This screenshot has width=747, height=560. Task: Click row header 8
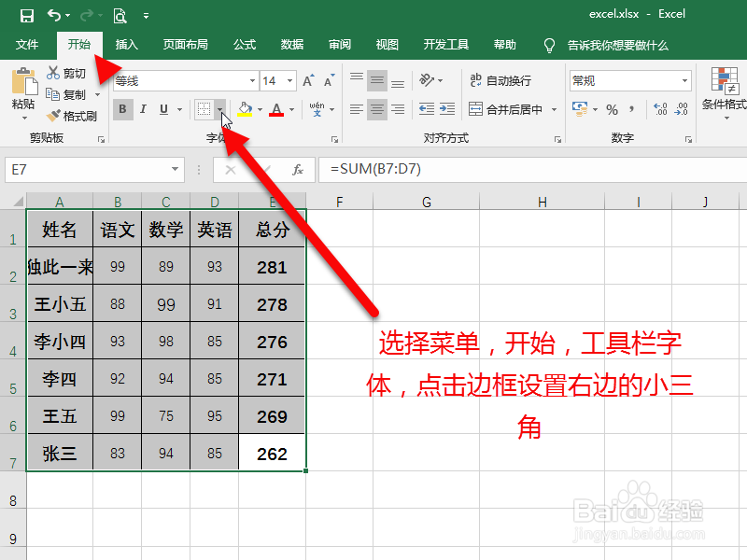click(13, 490)
